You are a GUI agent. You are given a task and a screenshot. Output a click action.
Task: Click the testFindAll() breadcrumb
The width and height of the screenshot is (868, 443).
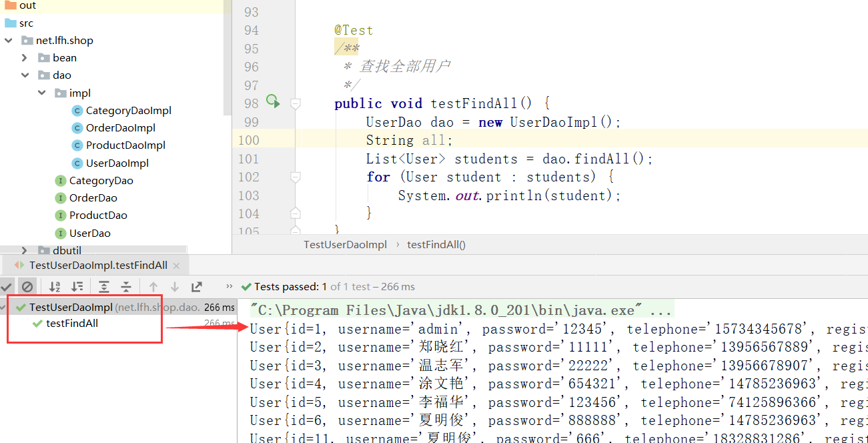coord(436,244)
